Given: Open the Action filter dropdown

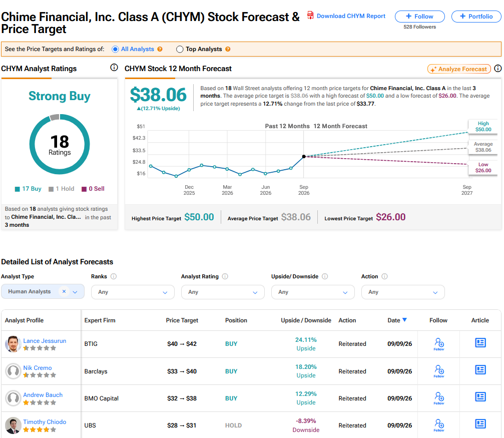Looking at the screenshot, I should tap(403, 292).
